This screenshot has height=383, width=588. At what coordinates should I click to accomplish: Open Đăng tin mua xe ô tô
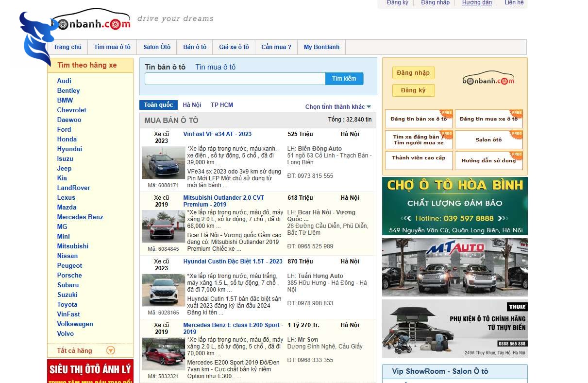pyautogui.click(x=488, y=119)
